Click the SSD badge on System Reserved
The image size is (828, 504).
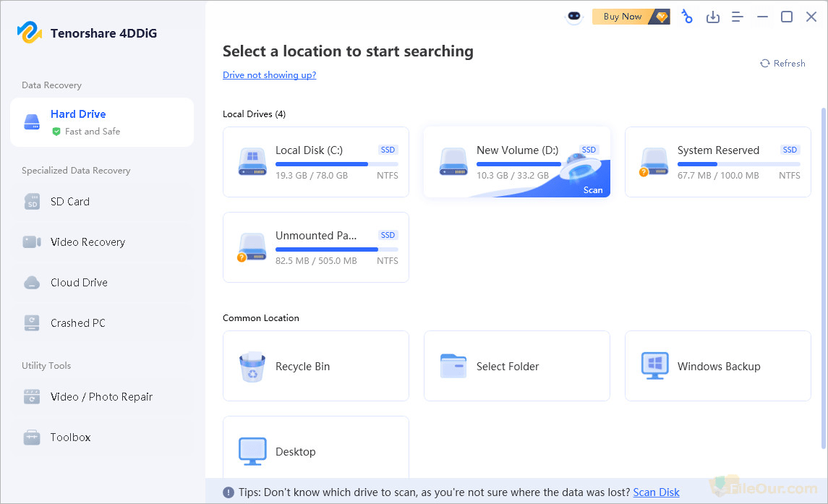tap(790, 150)
